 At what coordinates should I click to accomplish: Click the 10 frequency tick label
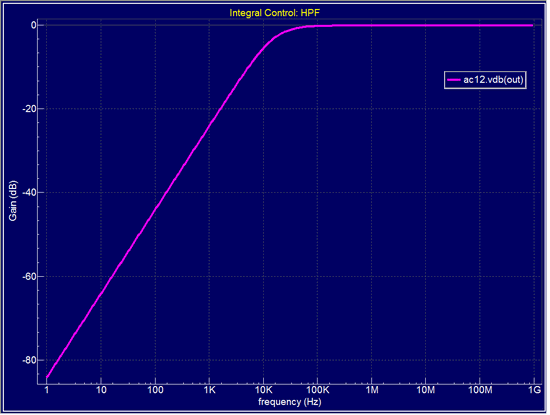click(x=101, y=390)
